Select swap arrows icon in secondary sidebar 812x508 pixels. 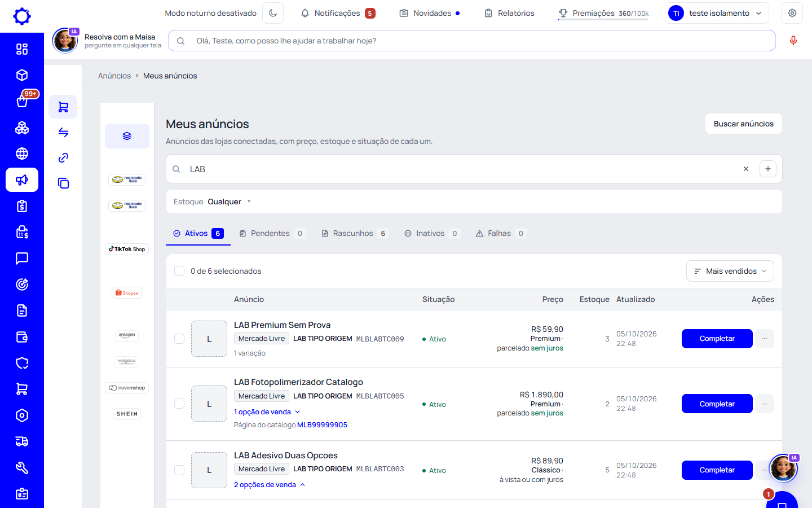coord(63,132)
